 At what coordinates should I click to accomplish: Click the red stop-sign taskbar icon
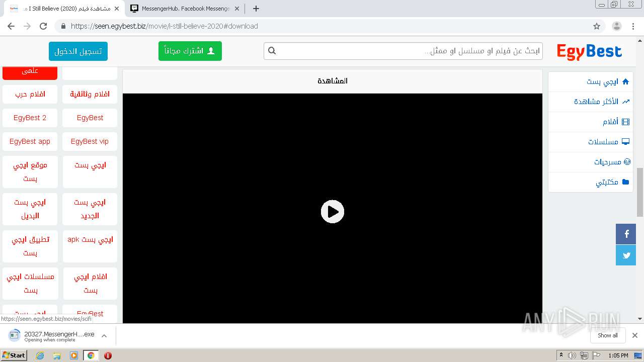click(x=108, y=355)
